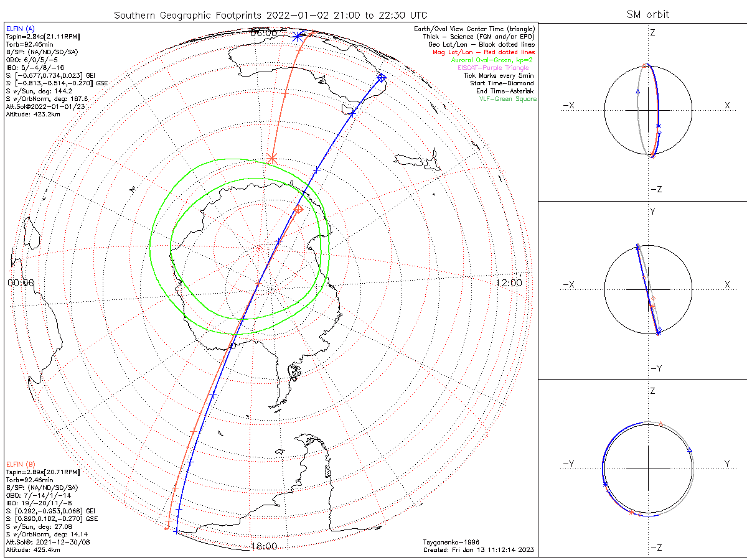Click 'Att.Sol@2022-01-01/23' text

tap(45, 106)
